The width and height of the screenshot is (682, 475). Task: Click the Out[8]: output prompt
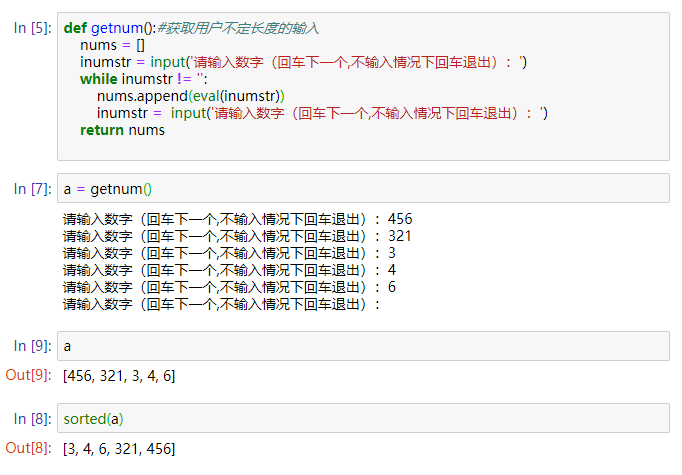pyautogui.click(x=29, y=448)
